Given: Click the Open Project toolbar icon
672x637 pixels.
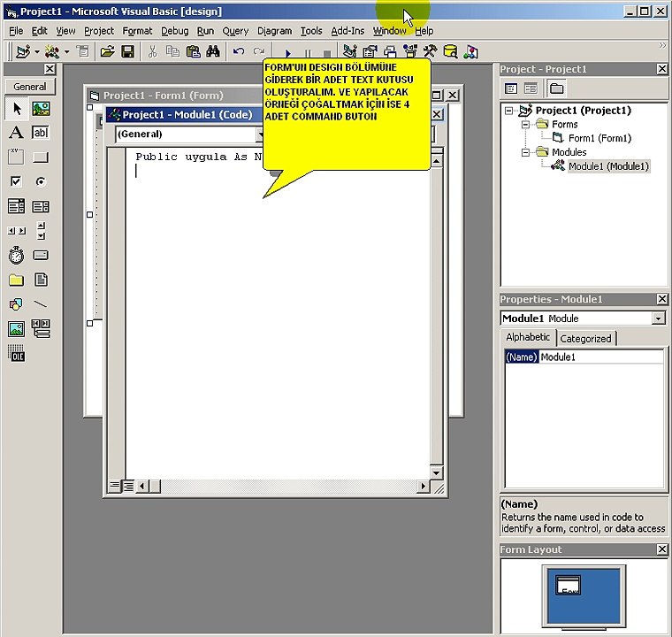Looking at the screenshot, I should tap(107, 52).
